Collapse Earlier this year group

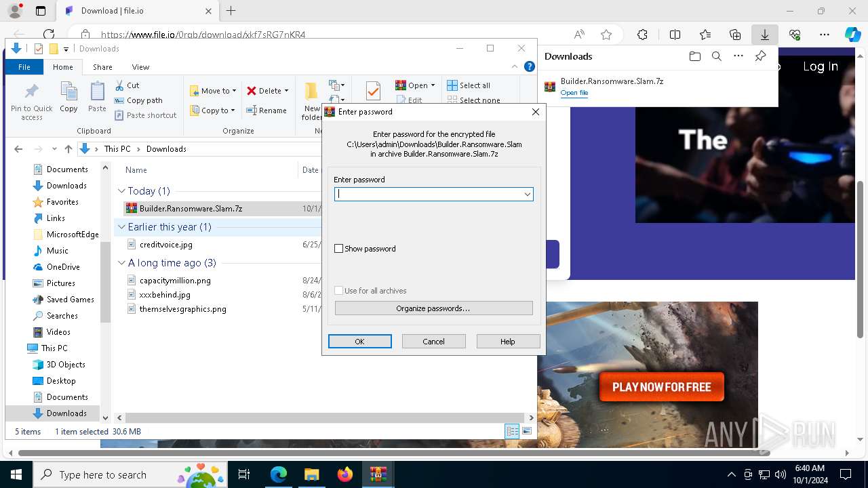[x=121, y=227]
